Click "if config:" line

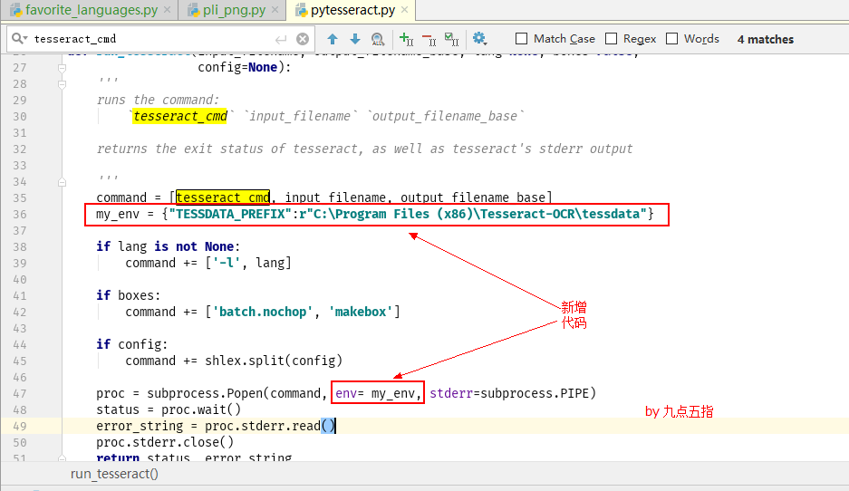tap(132, 344)
